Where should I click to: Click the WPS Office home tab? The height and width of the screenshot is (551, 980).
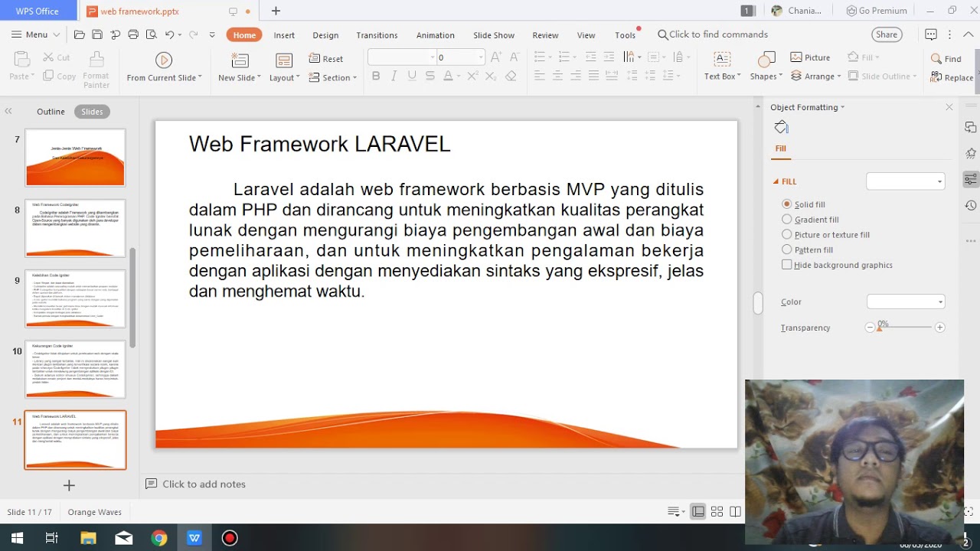(38, 11)
